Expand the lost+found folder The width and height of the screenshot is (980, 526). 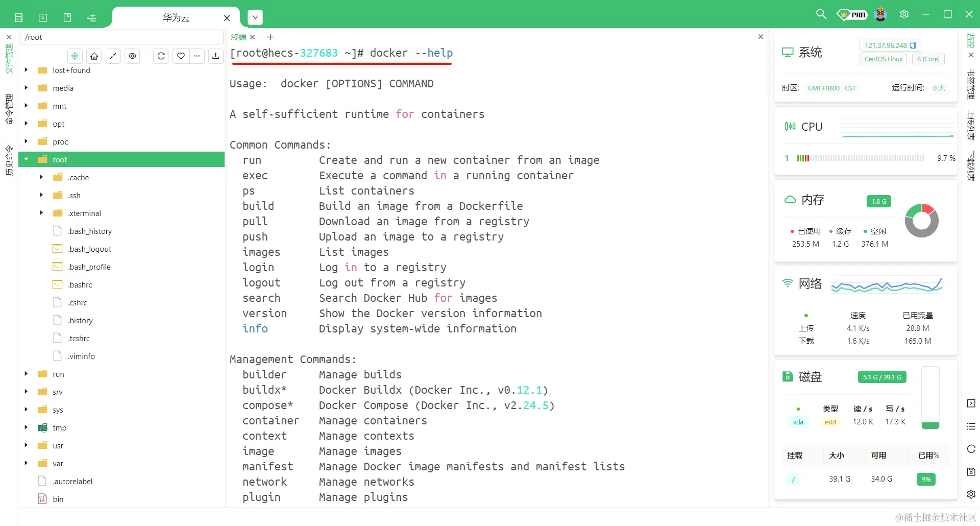[26, 70]
